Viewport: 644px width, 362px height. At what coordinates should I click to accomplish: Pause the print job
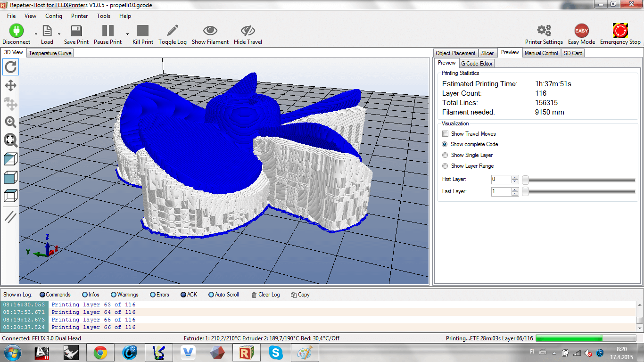click(108, 31)
